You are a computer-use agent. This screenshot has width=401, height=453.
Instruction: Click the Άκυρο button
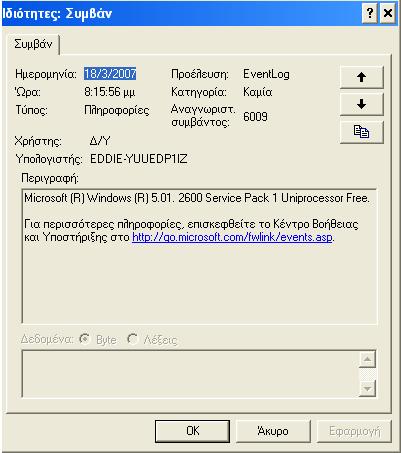tap(273, 431)
